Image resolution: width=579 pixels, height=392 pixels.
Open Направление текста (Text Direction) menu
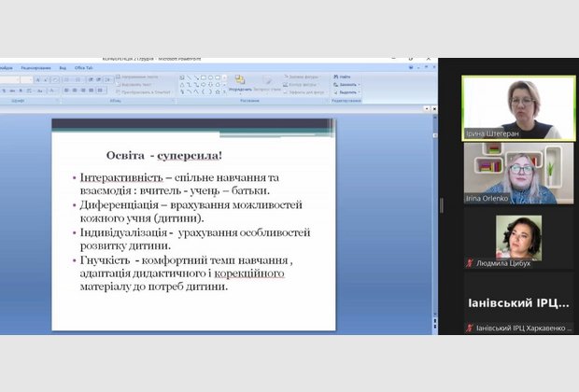click(x=137, y=77)
